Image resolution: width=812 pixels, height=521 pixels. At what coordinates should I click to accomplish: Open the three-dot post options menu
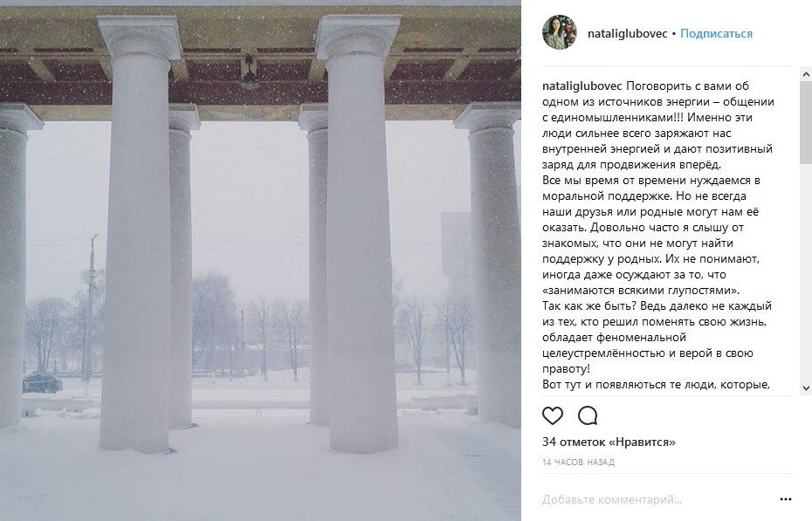coord(785,499)
